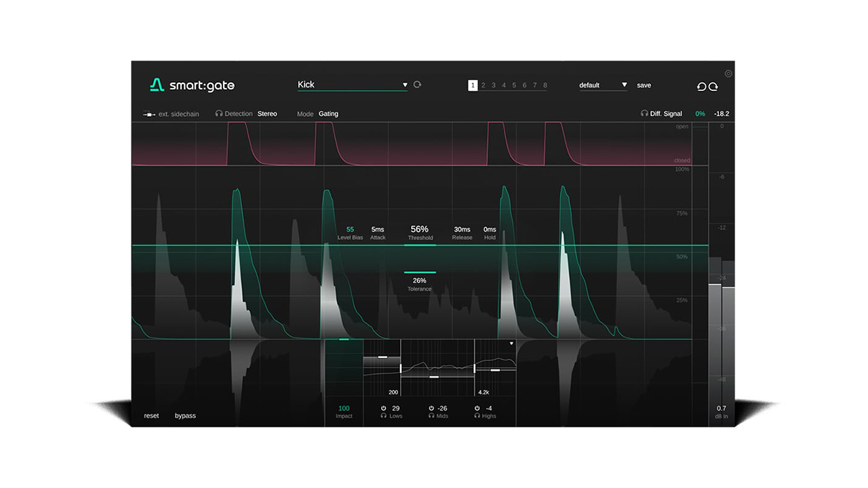
Task: Toggle the Highs band power button
Action: 477,409
